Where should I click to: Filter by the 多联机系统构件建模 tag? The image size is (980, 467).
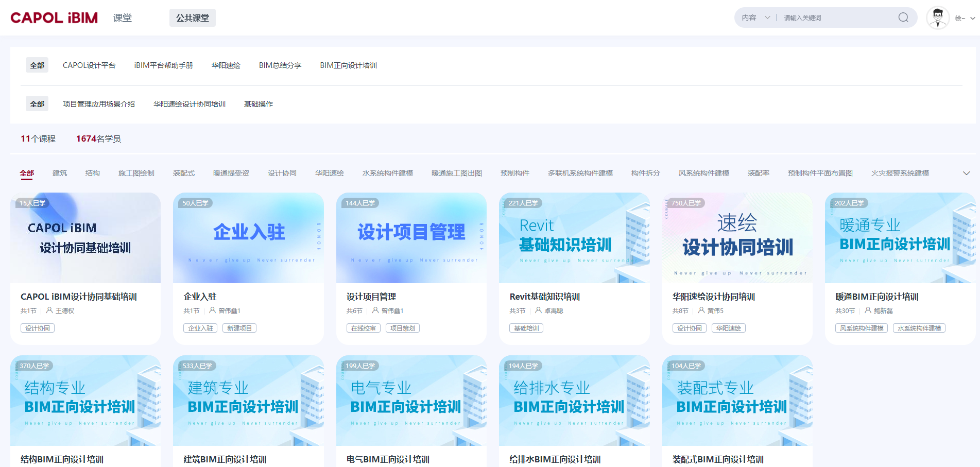(x=580, y=173)
